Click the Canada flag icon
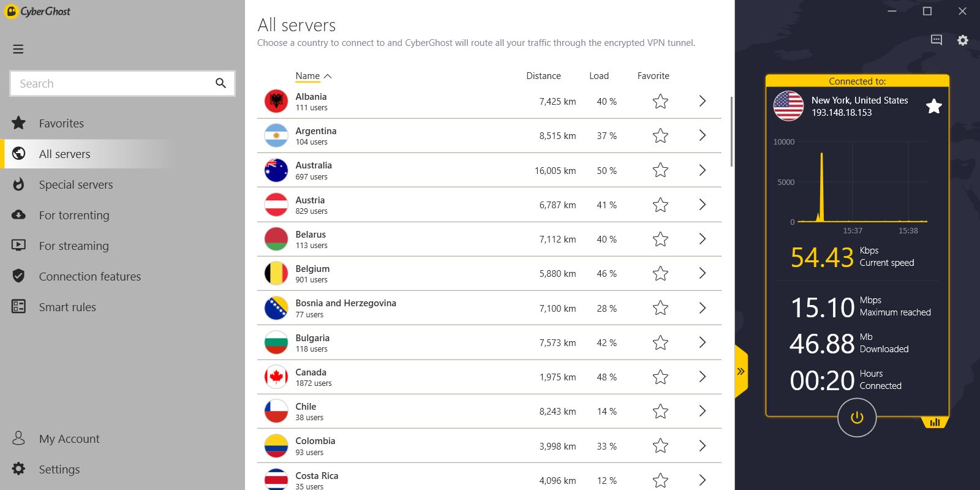 (x=276, y=377)
